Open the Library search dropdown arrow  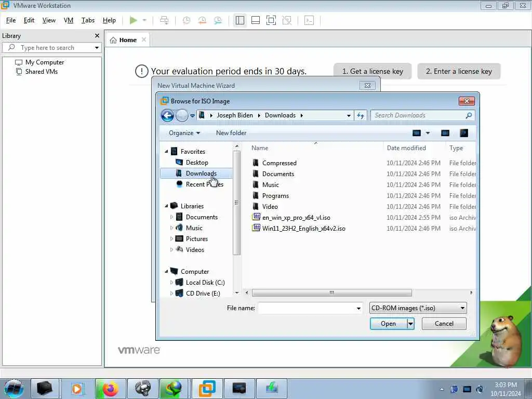point(97,48)
